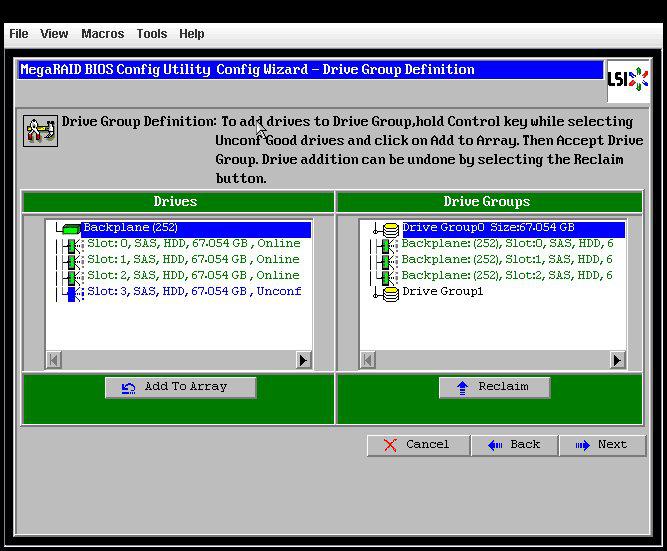
Task: Select the Backplane (252) icon in Drives
Action: 71,229
